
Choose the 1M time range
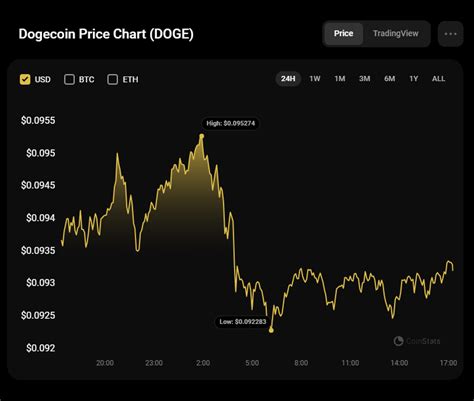pyautogui.click(x=340, y=79)
